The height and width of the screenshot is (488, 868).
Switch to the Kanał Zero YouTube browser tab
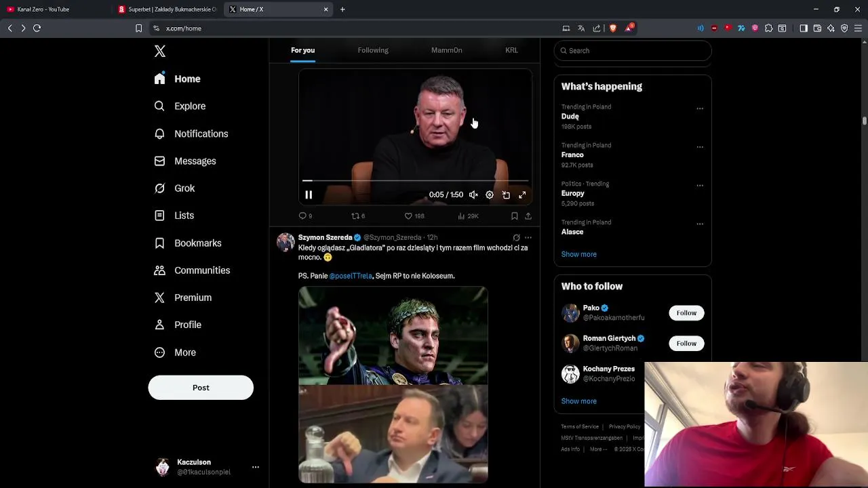click(x=56, y=9)
